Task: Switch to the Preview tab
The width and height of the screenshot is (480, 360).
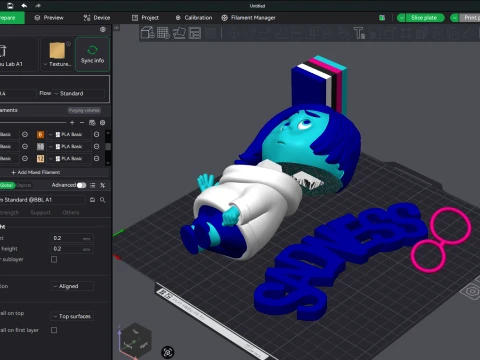Action: (x=49, y=18)
